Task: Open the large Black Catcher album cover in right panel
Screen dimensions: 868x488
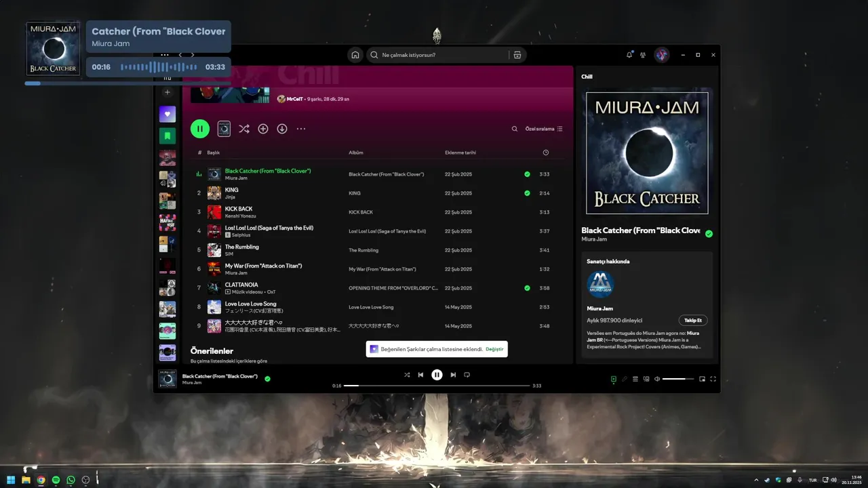Action: 647,153
